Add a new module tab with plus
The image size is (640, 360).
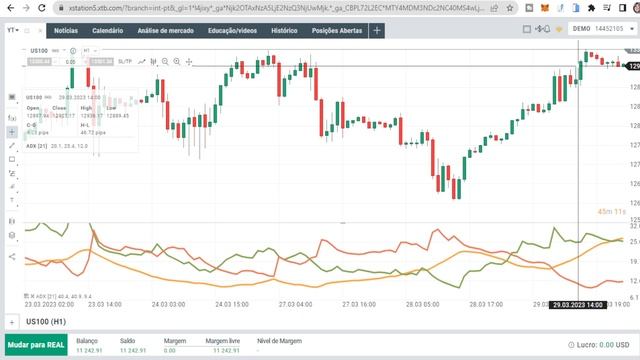[377, 31]
